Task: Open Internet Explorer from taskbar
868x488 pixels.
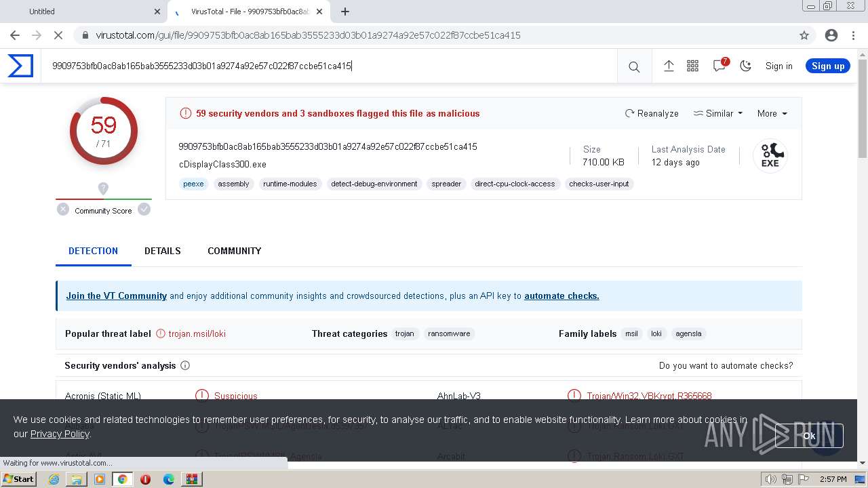Action: (x=54, y=479)
